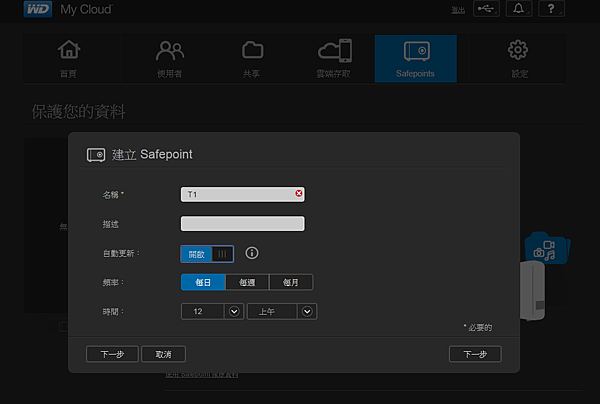
Task: Open the 上午 AM/PM dropdown
Action: (x=282, y=311)
